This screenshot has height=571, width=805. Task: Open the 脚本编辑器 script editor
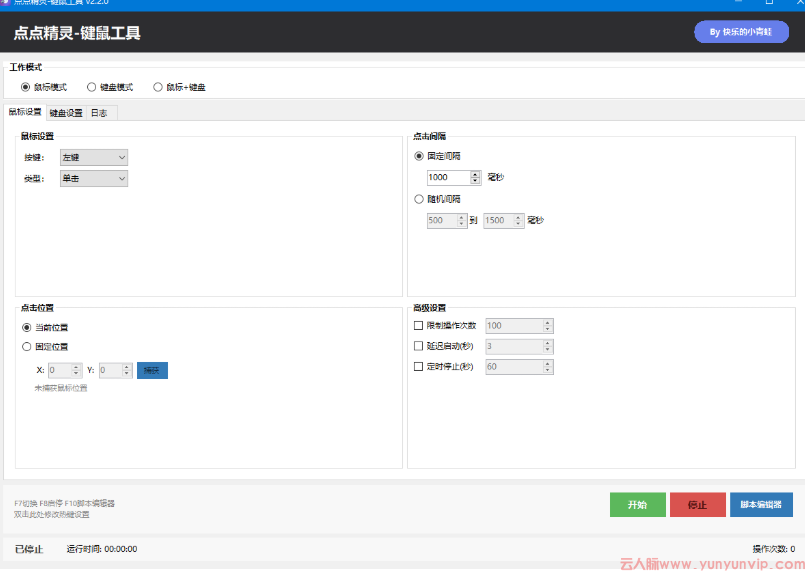(761, 505)
